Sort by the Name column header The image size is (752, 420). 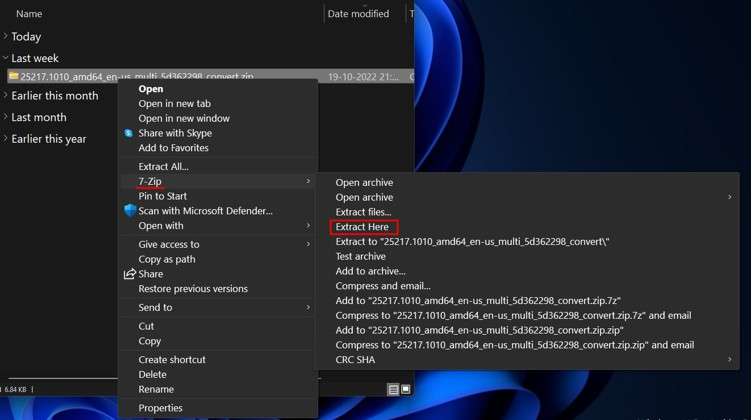29,14
